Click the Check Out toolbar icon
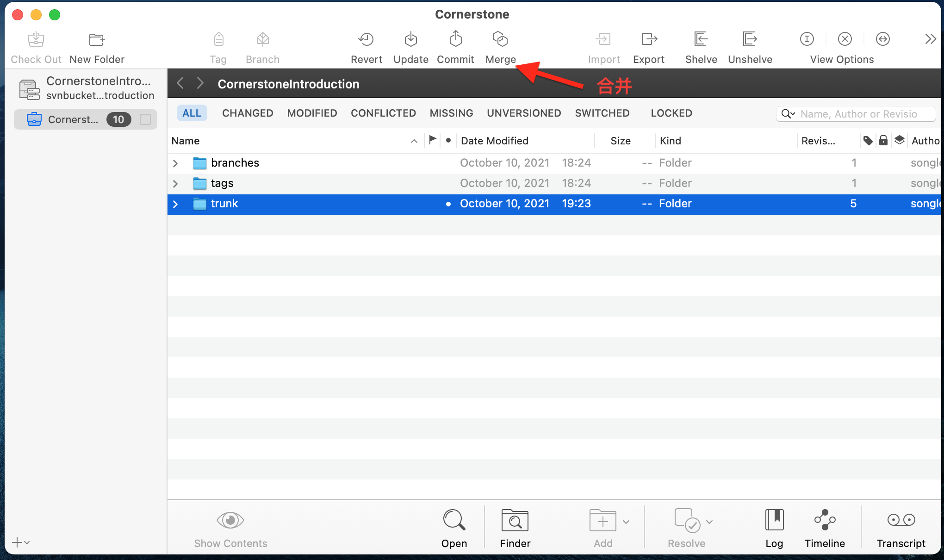This screenshot has height=560, width=944. click(x=36, y=40)
